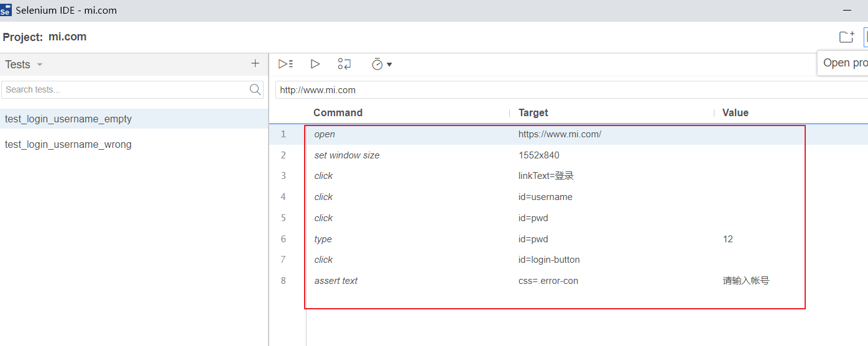Click the project name mi.com
The height and width of the screenshot is (346, 868).
pos(67,37)
